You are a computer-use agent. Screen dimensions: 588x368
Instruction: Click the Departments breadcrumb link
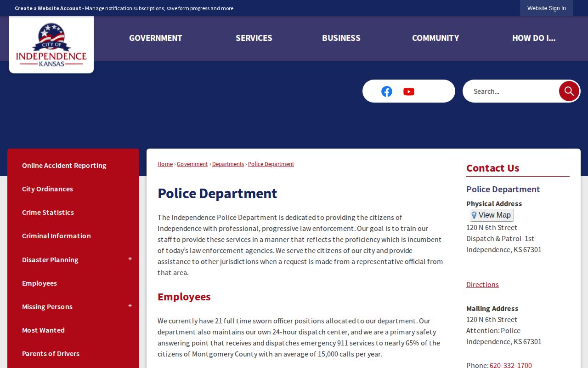[x=228, y=164]
